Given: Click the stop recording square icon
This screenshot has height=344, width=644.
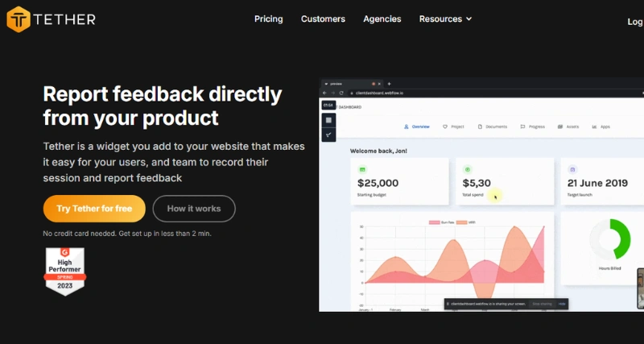Looking at the screenshot, I should (328, 120).
